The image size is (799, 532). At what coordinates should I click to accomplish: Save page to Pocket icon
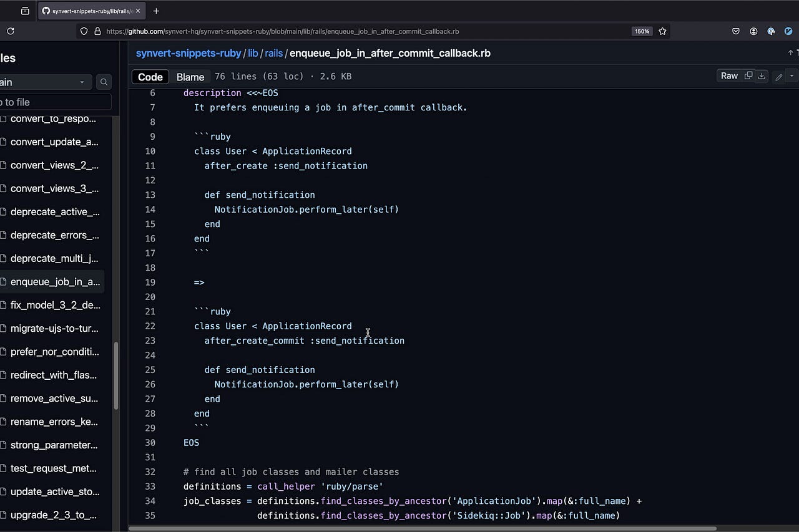click(x=736, y=31)
